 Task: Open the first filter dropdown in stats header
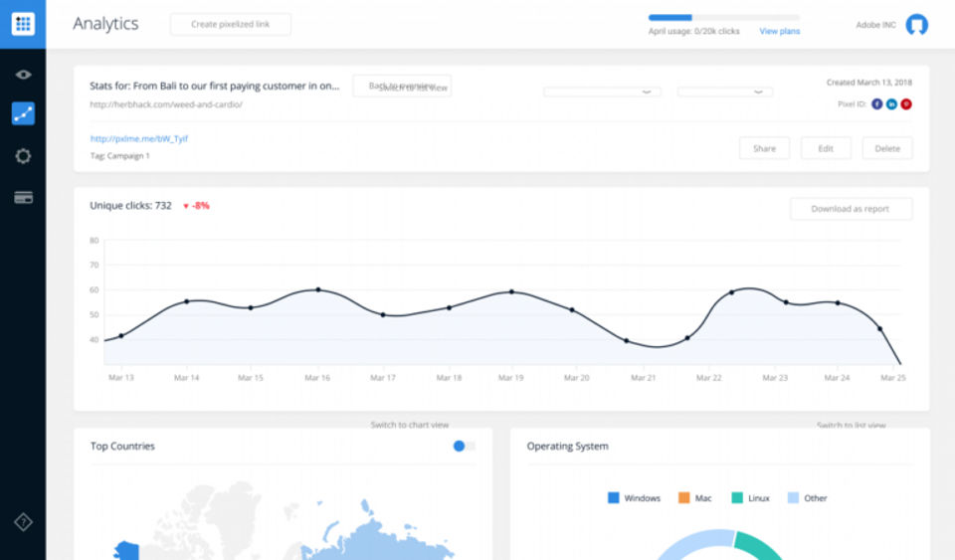click(x=602, y=92)
